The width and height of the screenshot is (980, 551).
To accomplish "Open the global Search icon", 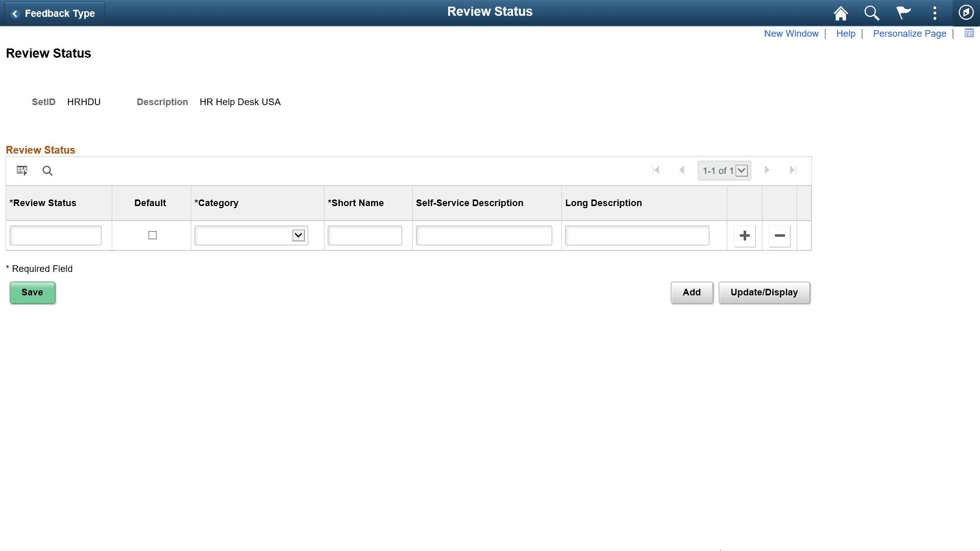I will pyautogui.click(x=871, y=13).
